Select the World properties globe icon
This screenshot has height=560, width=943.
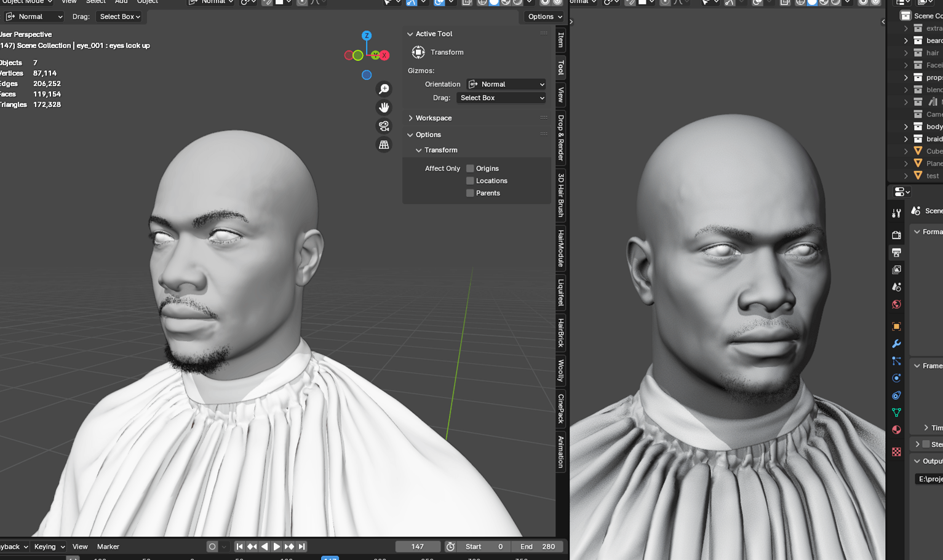click(x=896, y=304)
